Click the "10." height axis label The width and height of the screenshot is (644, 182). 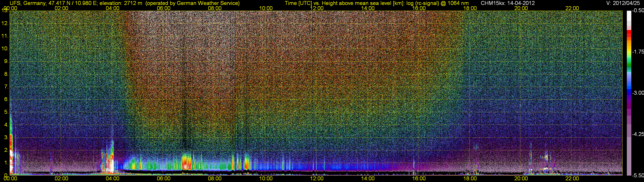5,49
